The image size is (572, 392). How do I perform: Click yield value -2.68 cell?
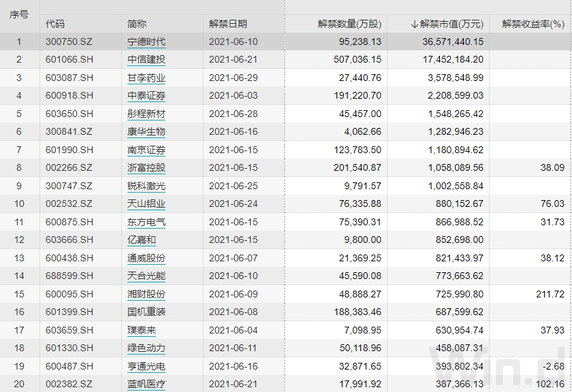pos(554,366)
